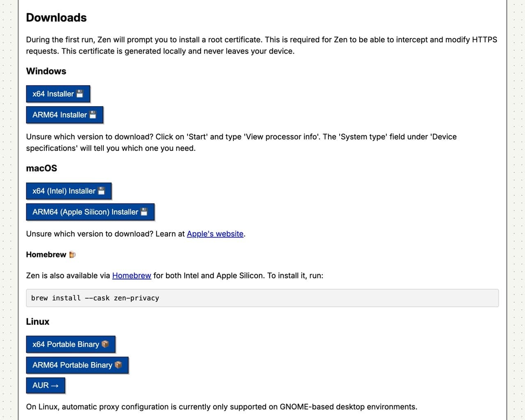
Task: Click the Windows section heading
Action: tap(46, 71)
